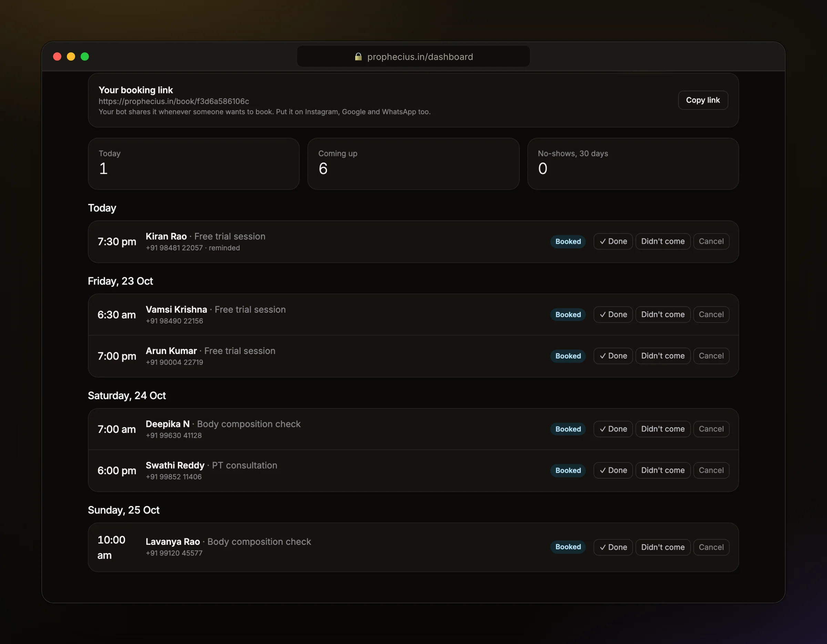Viewport: 827px width, 644px height.
Task: Click Vamsi Krishna's Booked badge
Action: (568, 314)
